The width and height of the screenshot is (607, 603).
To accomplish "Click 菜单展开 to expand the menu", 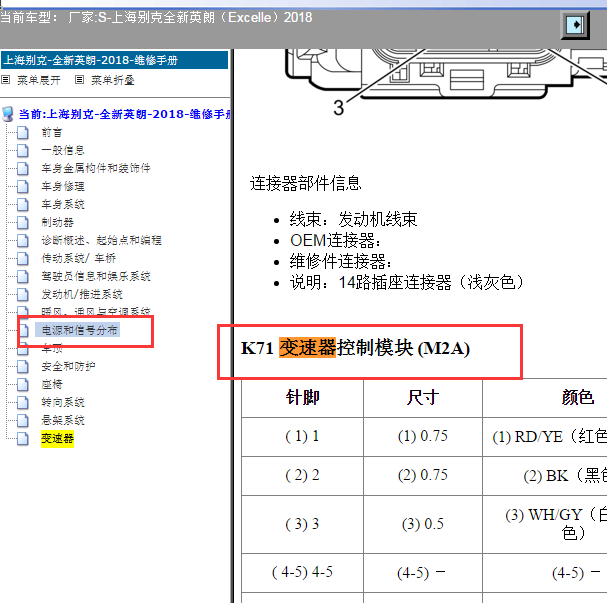I will 39,80.
